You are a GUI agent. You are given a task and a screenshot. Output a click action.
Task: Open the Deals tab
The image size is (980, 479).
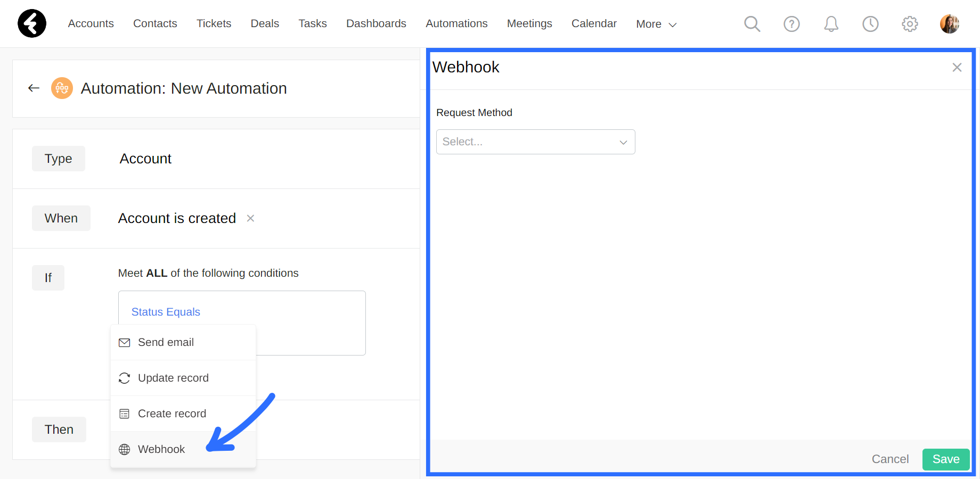click(265, 23)
